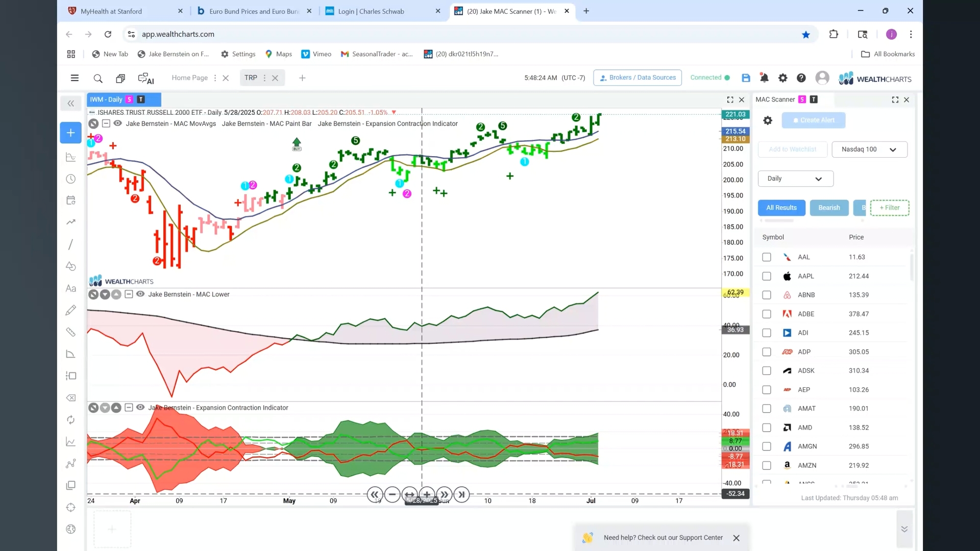Select the trend line drawing tool
Image resolution: width=980 pixels, height=551 pixels.
(x=71, y=244)
